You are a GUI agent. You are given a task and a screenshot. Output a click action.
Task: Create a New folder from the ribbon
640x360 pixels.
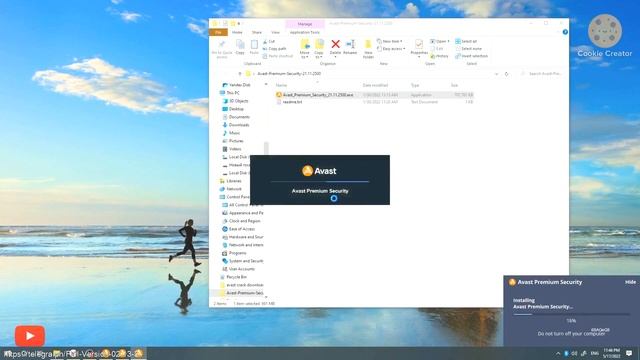click(368, 49)
